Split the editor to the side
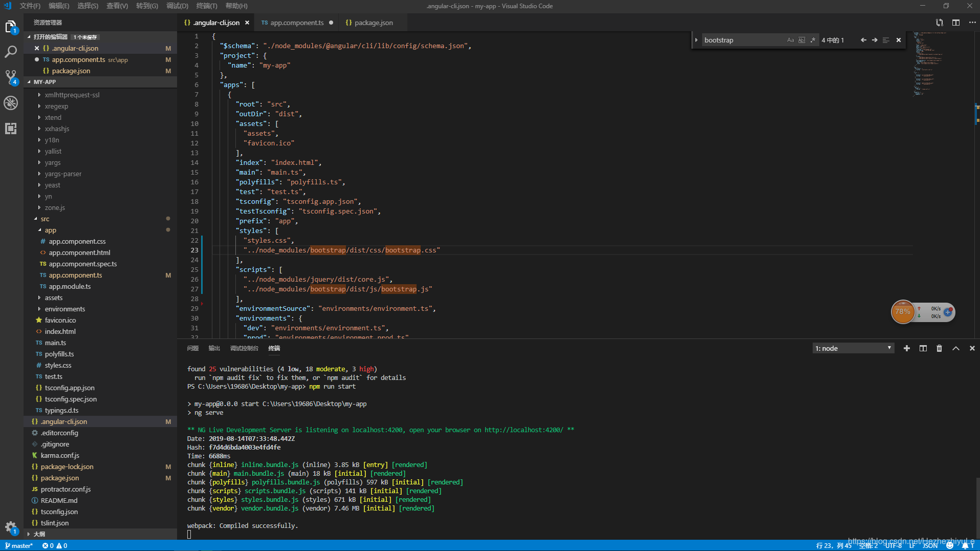Image resolution: width=980 pixels, height=551 pixels. coord(956,23)
